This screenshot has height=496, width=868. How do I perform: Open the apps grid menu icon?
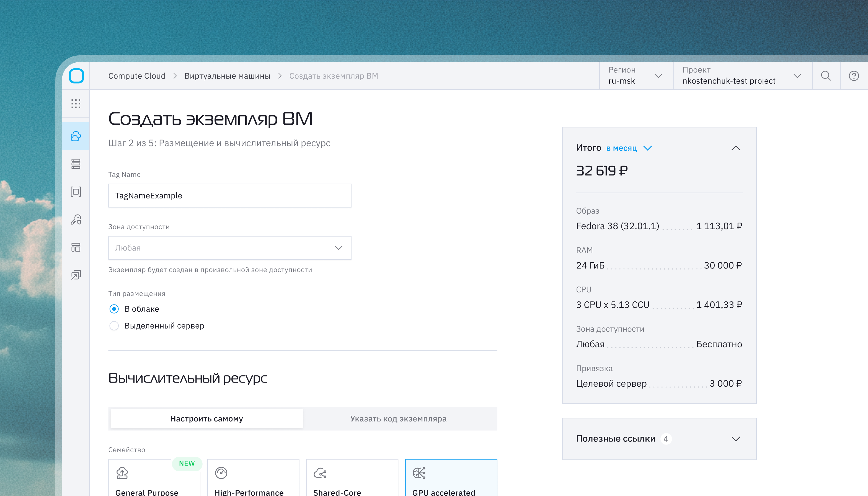76,104
